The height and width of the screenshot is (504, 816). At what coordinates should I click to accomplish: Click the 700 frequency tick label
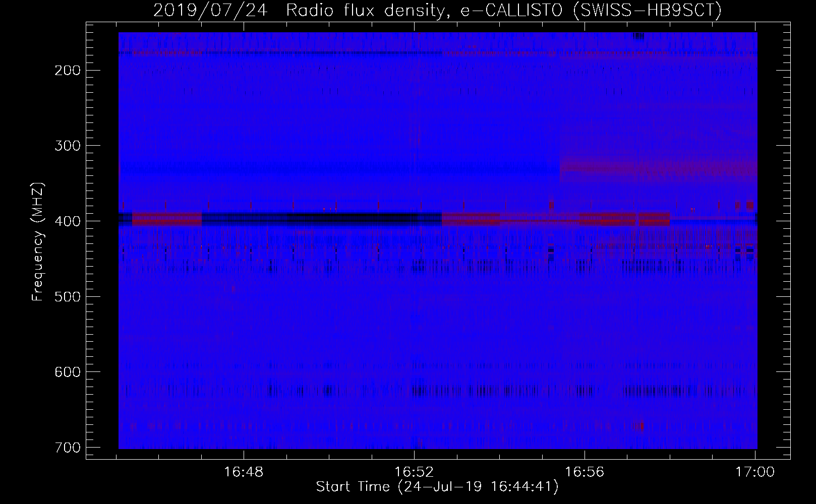coord(67,448)
